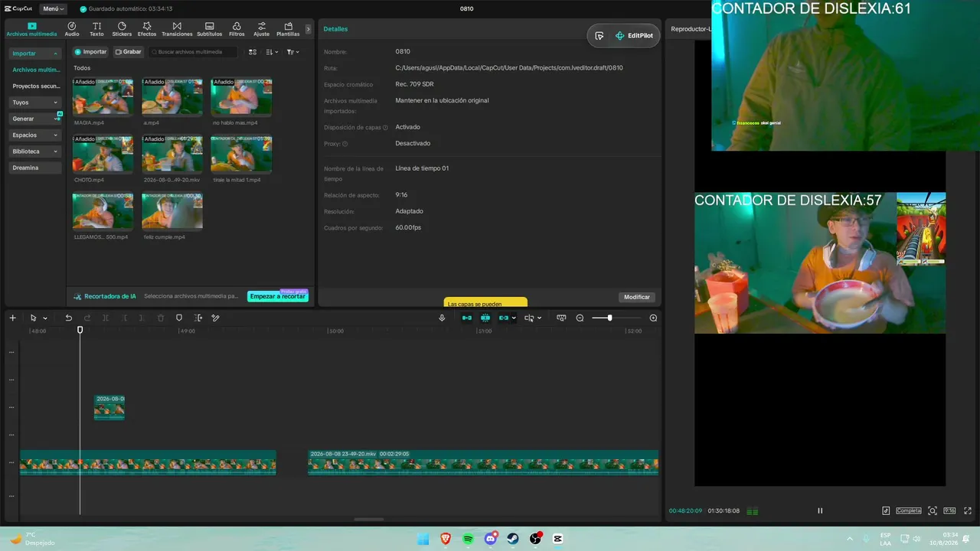Open the Menú dropdown
The height and width of the screenshot is (551, 980).
tap(53, 8)
